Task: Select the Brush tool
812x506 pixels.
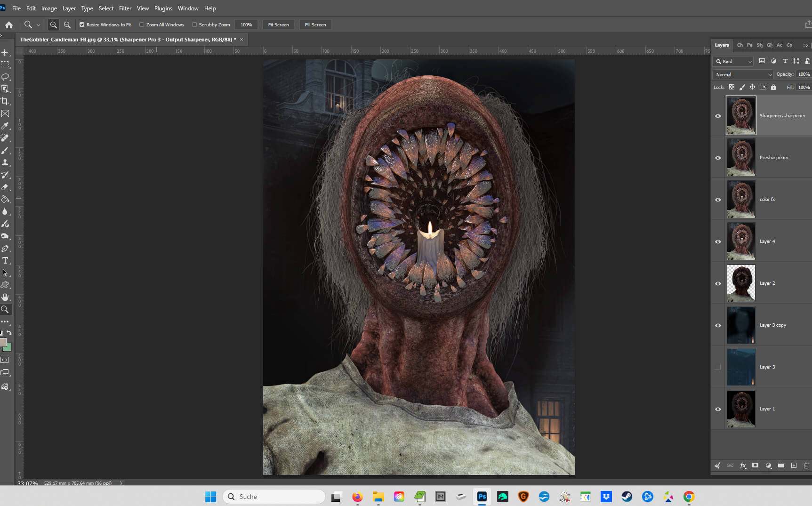Action: pyautogui.click(x=5, y=150)
